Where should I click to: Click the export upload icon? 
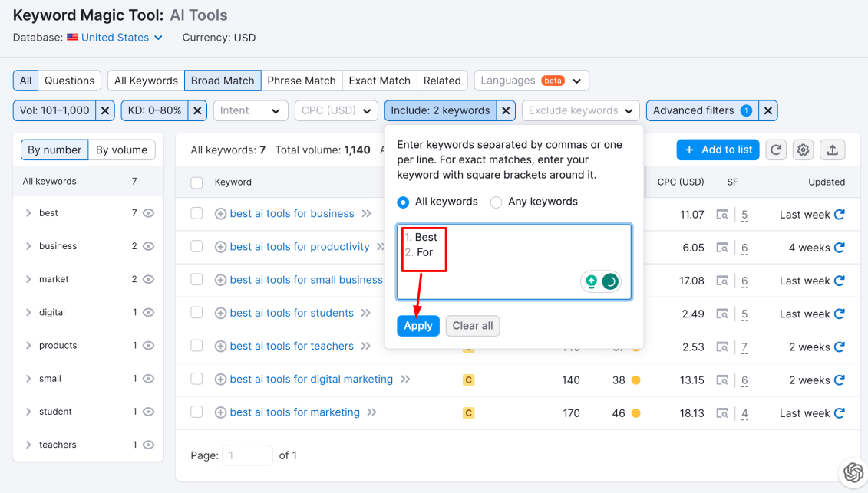[x=832, y=150]
